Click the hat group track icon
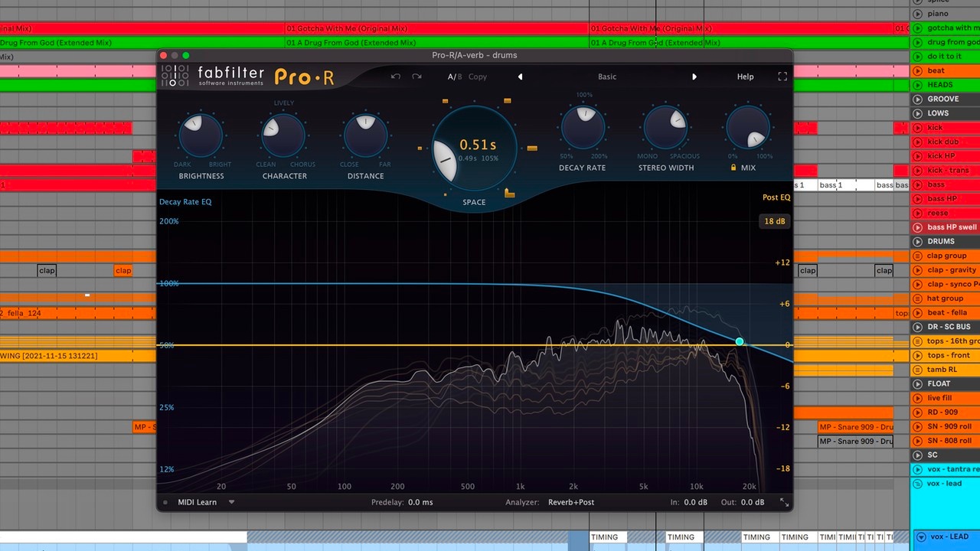 coord(917,298)
